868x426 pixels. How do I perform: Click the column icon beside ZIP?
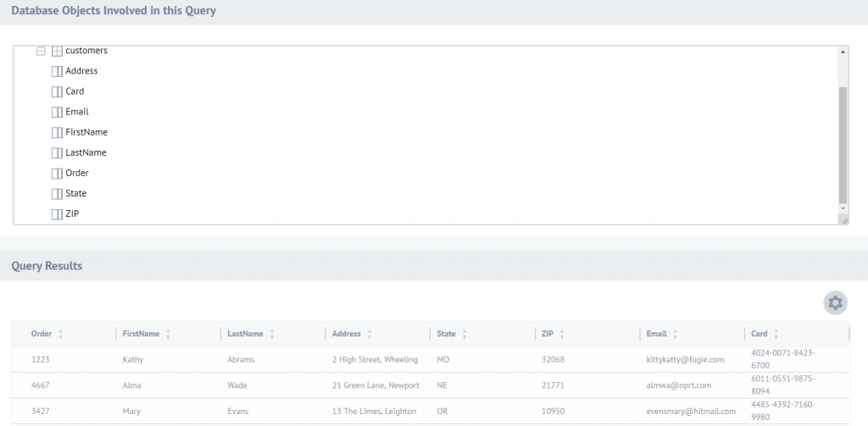point(57,214)
